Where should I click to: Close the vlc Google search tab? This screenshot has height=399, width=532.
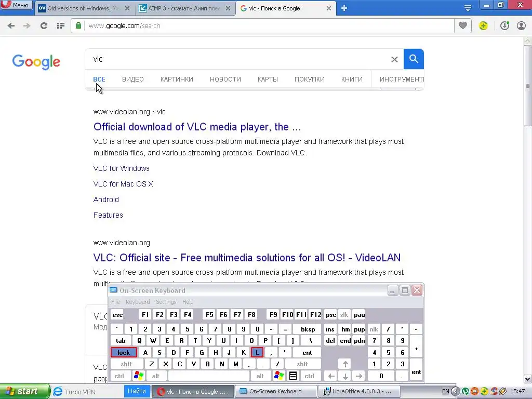pyautogui.click(x=328, y=8)
